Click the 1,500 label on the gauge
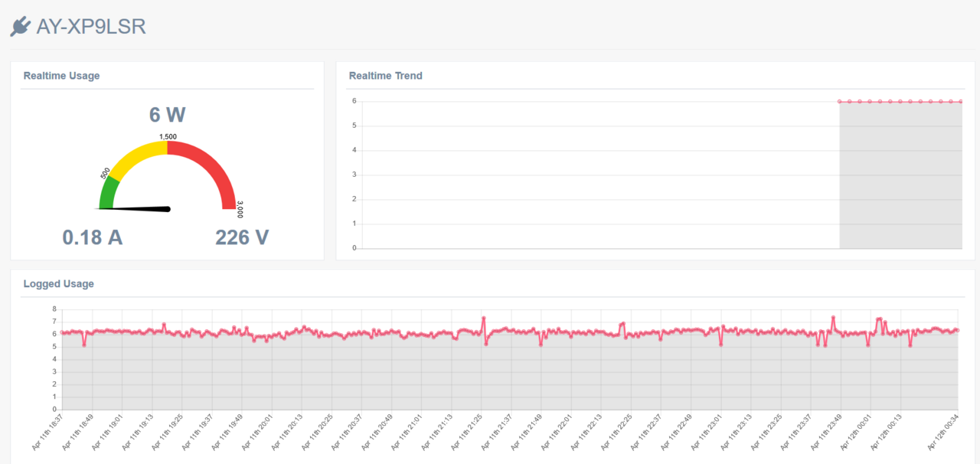This screenshot has width=980, height=464. [x=168, y=136]
